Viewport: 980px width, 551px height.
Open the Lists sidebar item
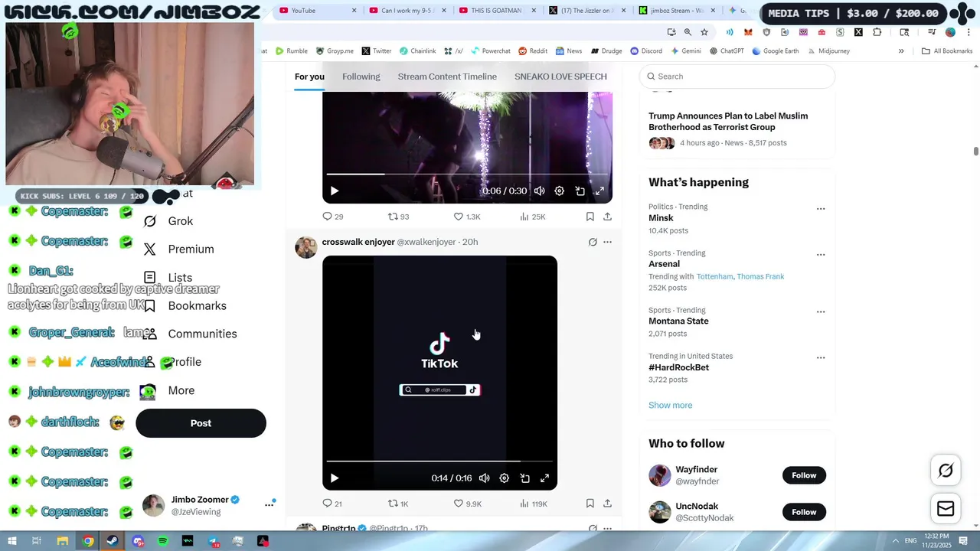pyautogui.click(x=168, y=278)
